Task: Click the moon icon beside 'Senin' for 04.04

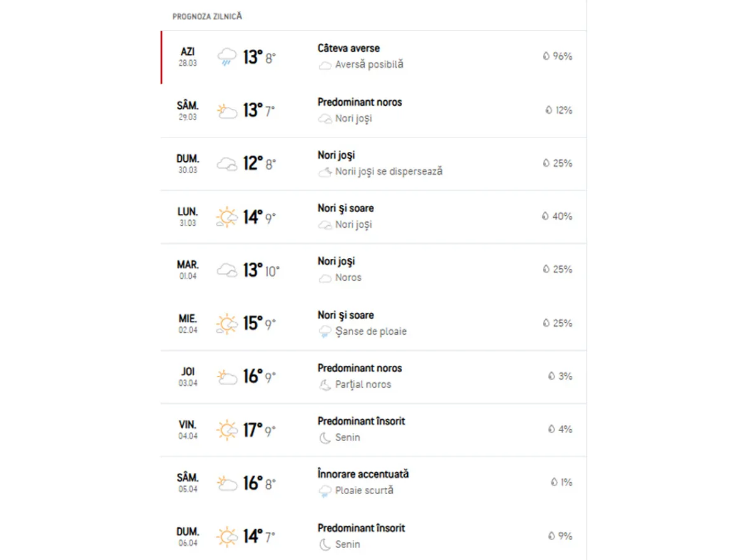Action: [x=325, y=438]
